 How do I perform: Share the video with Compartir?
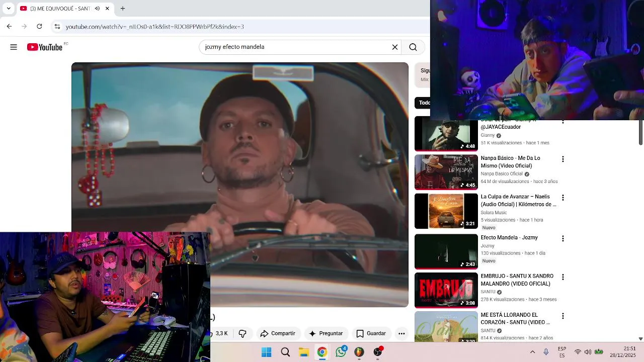click(278, 333)
